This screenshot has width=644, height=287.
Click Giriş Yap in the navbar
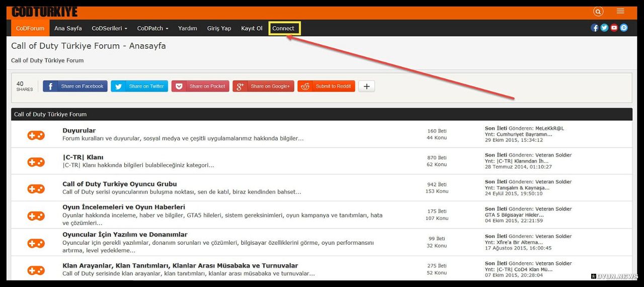point(219,28)
